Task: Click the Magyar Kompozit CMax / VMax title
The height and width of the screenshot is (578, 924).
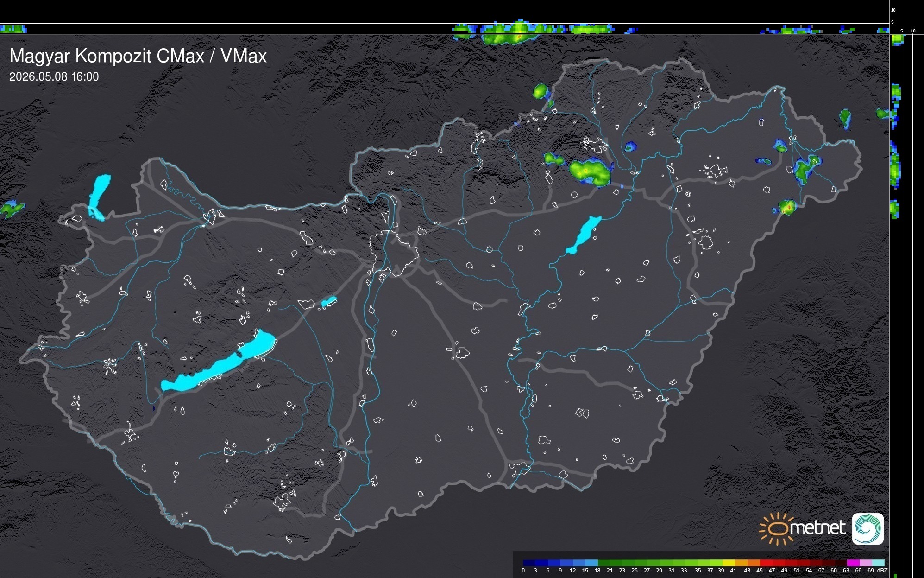Action: (138, 56)
